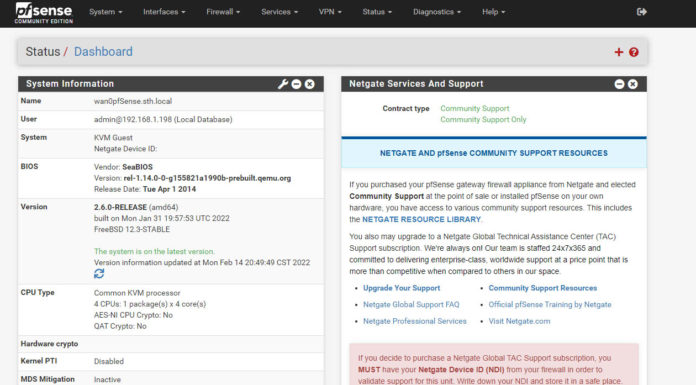Open the NETGATE RESOURCE LIBRARY link
This screenshot has height=385, width=696.
pos(421,219)
